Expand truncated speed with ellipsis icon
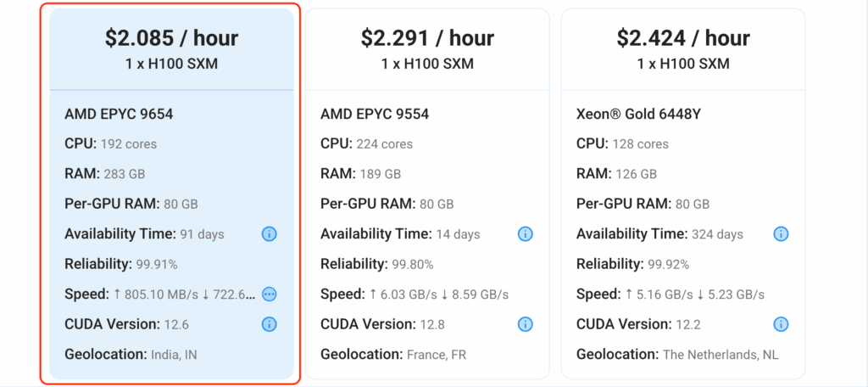 point(269,294)
